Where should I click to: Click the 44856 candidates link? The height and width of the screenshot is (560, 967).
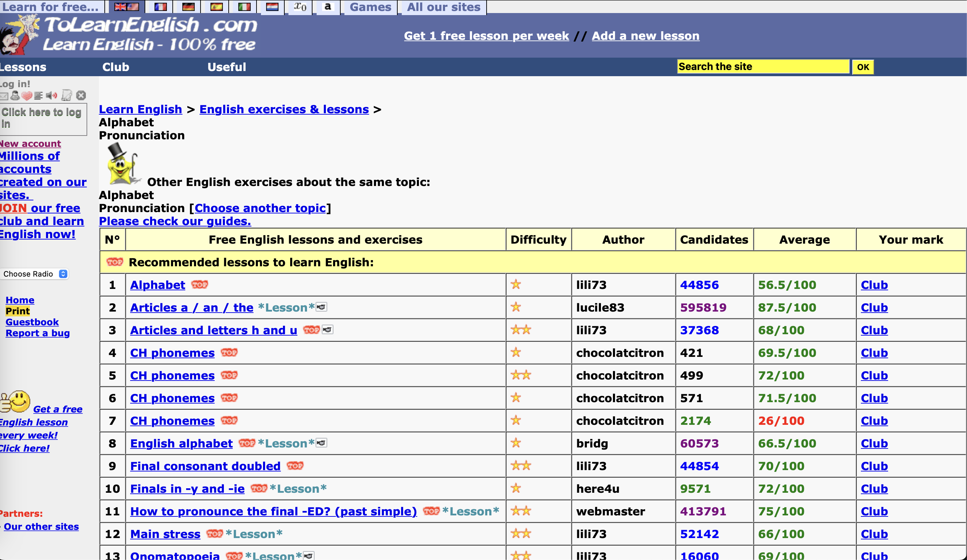coord(699,285)
